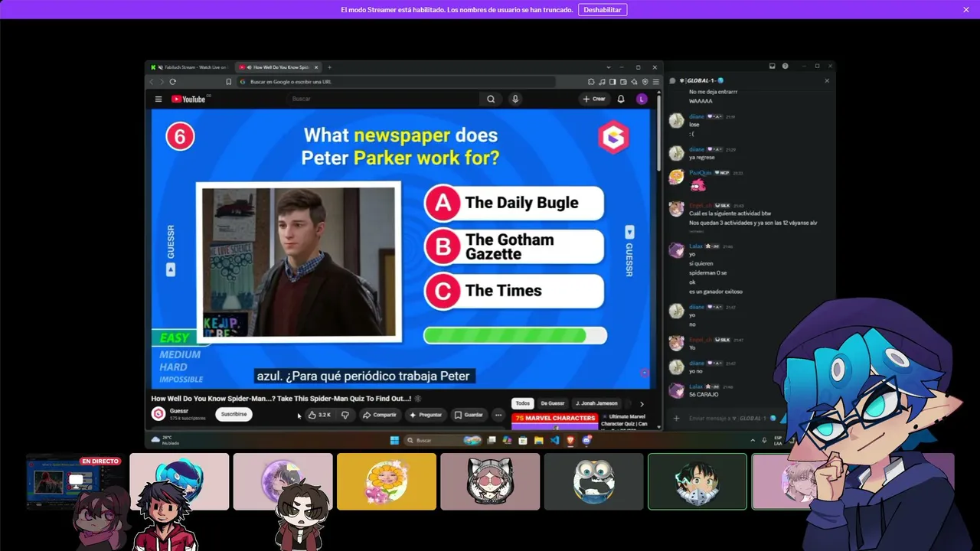Click the YouTube Buscar search field

click(383, 99)
